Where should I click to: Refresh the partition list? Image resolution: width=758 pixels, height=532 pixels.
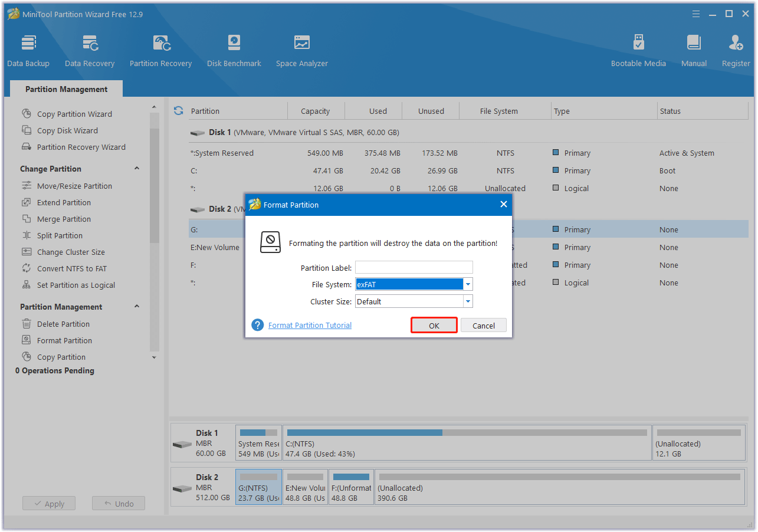point(179,110)
